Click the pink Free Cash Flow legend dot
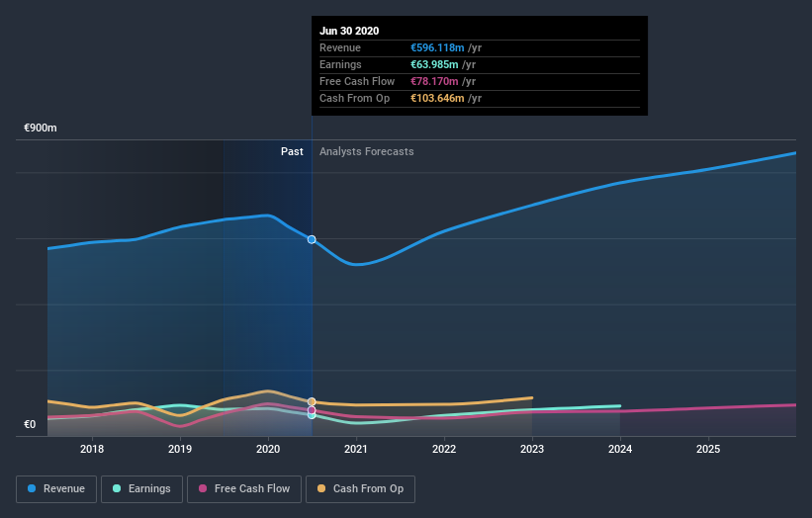Viewport: 812px width, 518px height. tap(203, 488)
